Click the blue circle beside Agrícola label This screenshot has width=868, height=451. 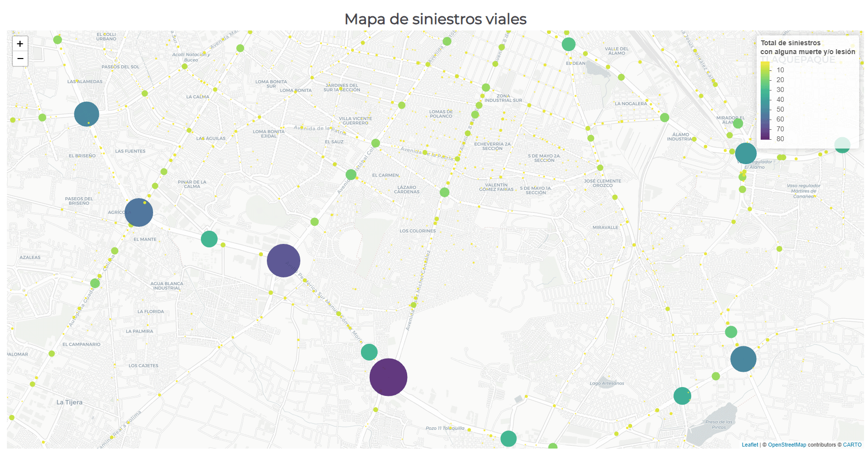(139, 212)
